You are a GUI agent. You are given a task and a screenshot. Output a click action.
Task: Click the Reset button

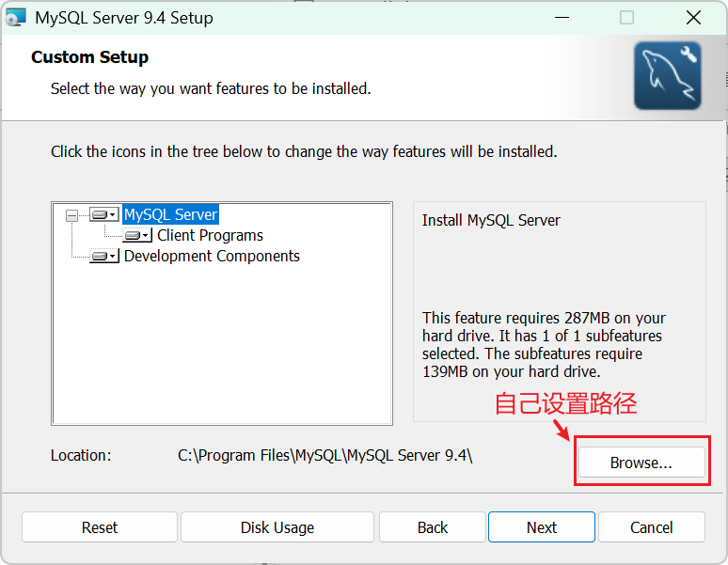[100, 527]
